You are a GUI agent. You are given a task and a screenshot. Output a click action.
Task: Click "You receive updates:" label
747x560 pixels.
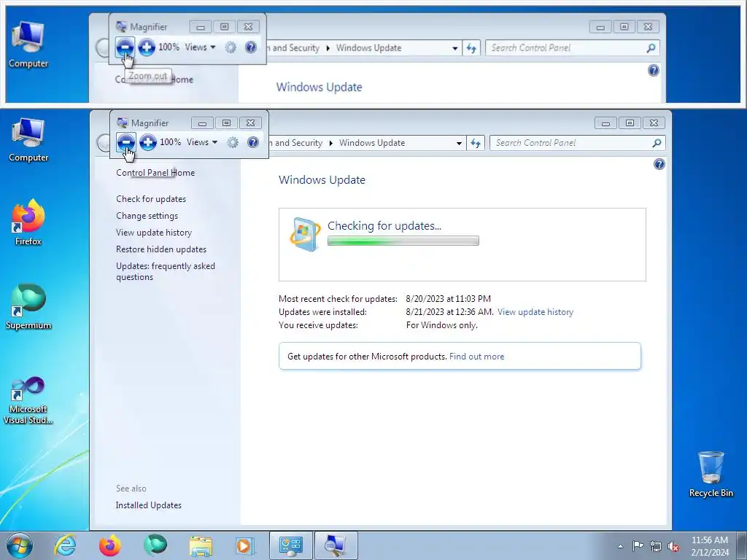click(318, 325)
